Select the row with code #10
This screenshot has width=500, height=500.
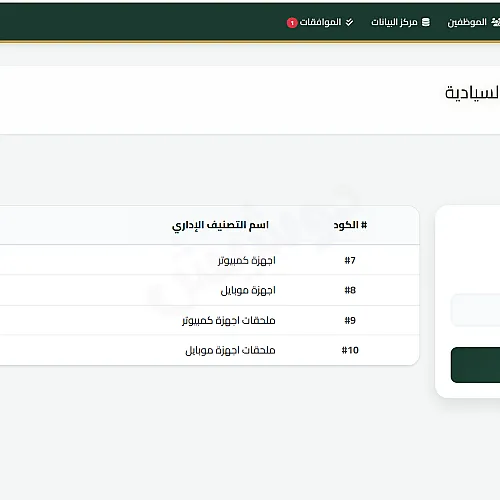click(209, 350)
